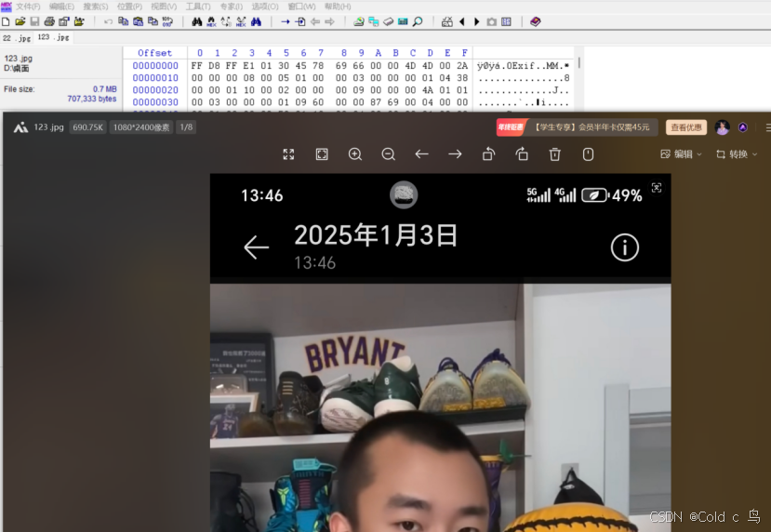This screenshot has width=771, height=532.
Task: Select offset row 00000010
Action: (155, 78)
